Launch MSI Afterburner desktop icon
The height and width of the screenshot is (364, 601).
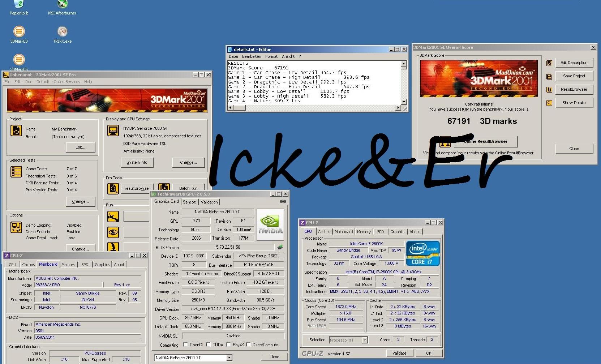(62, 4)
